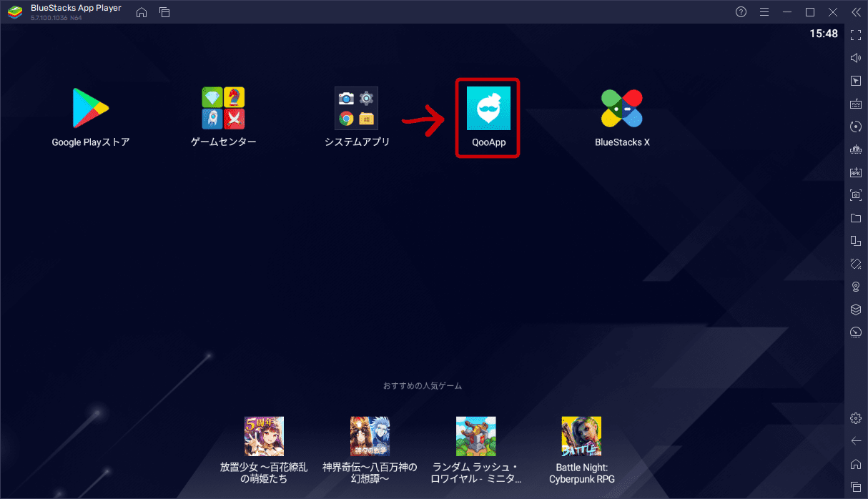This screenshot has width=868, height=499.
Task: Select the Install APK sidebar tool
Action: (x=856, y=172)
